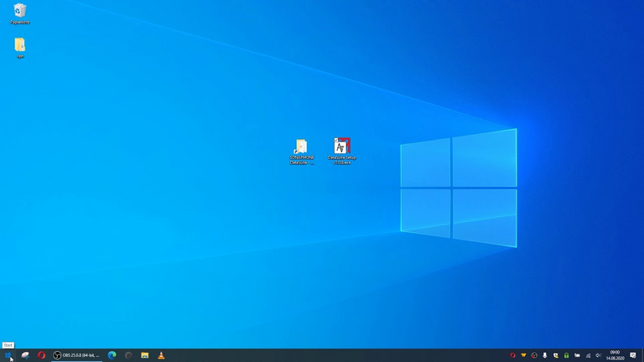Click the microphone icon in system tray
644x362 pixels.
[545, 355]
